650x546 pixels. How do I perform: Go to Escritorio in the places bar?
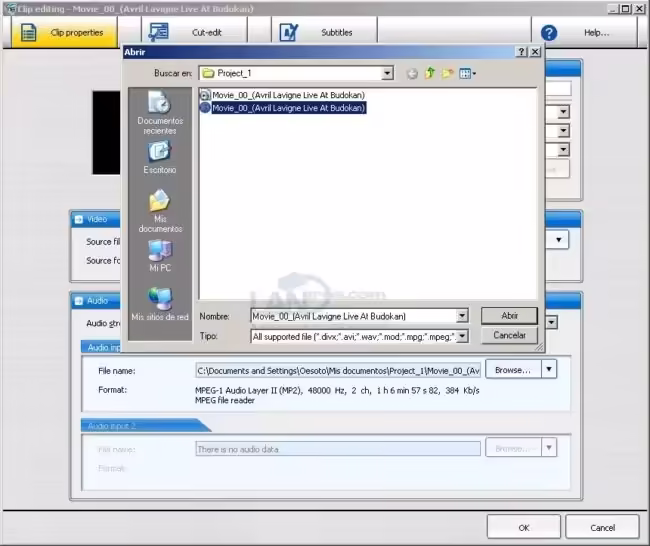click(160, 158)
